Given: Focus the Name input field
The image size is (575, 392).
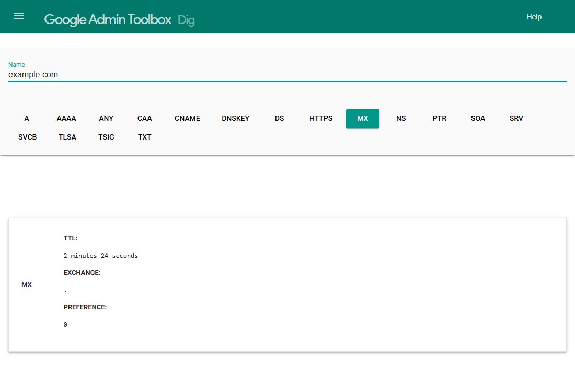Looking at the screenshot, I should point(287,75).
